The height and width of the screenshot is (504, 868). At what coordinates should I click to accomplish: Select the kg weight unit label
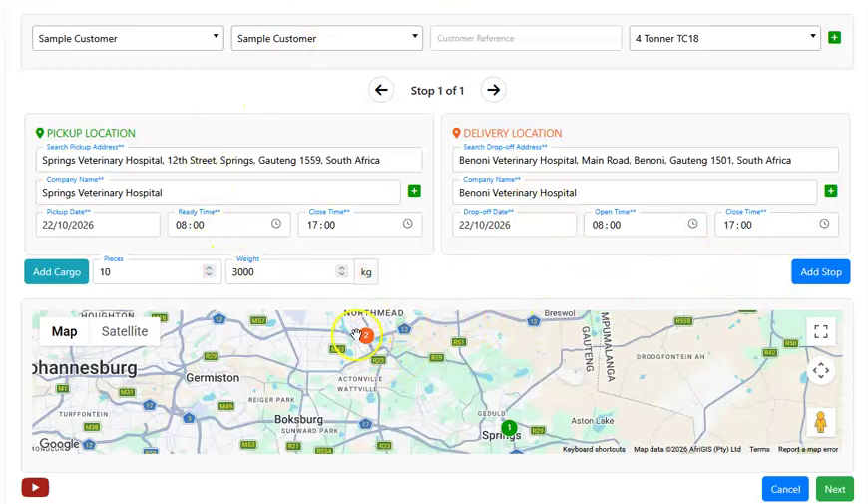tap(366, 271)
